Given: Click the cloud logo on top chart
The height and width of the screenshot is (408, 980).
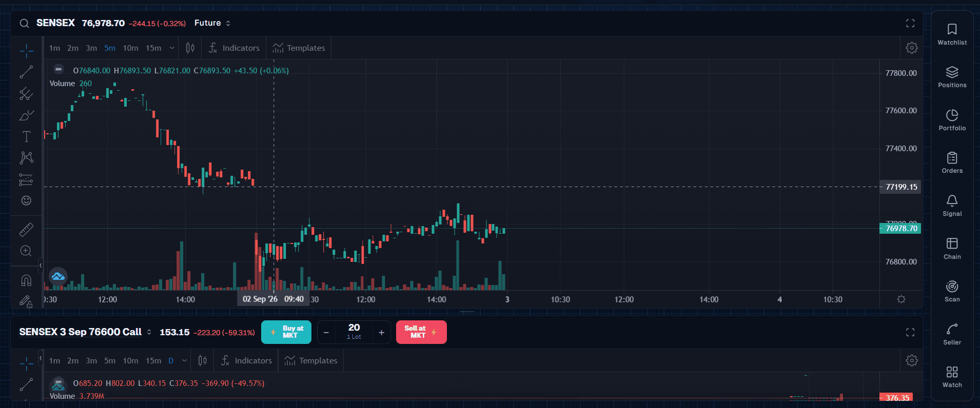Looking at the screenshot, I should click(x=58, y=277).
